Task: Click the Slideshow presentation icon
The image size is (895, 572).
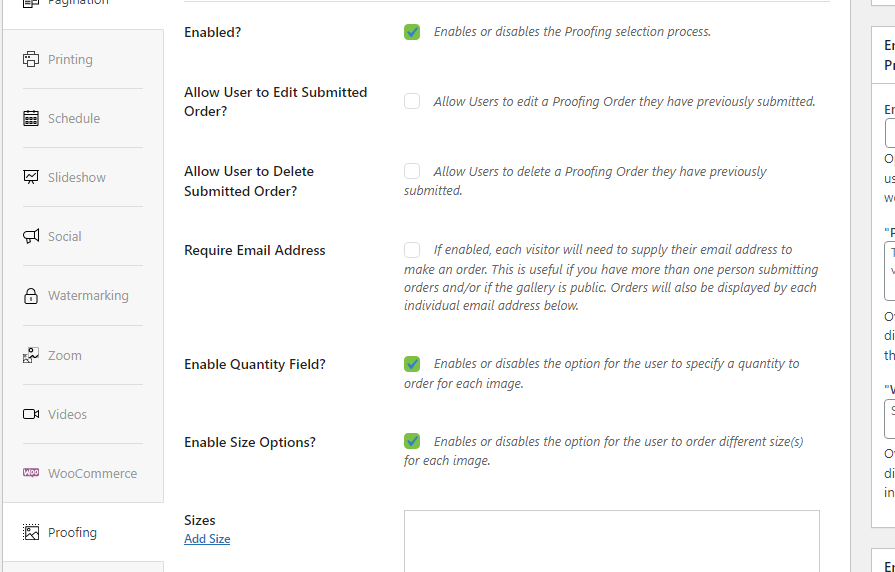Action: coord(31,177)
